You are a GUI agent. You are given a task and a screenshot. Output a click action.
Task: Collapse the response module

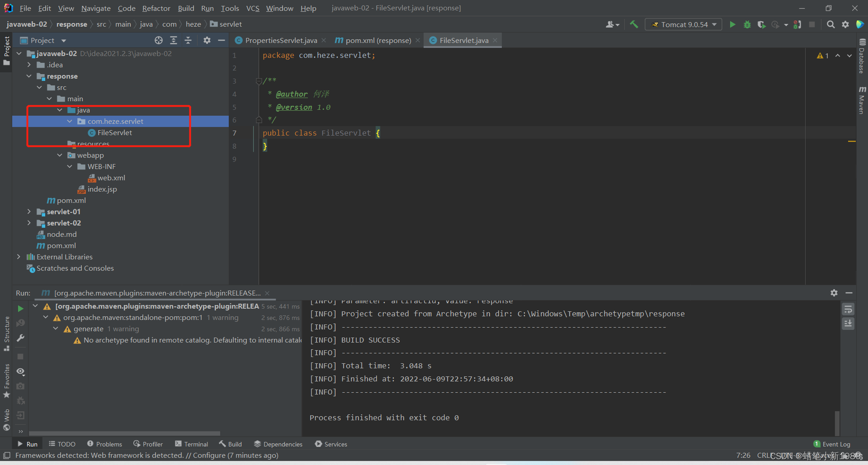tap(29, 76)
